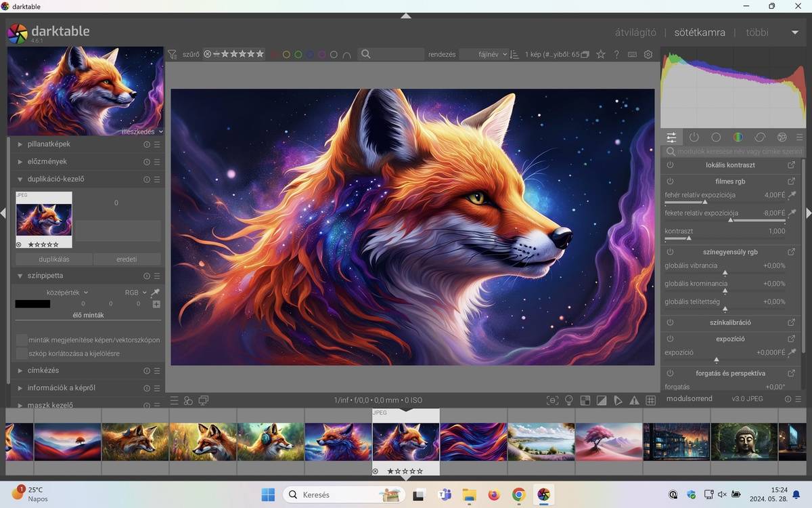
Task: Show active modules tab with power icon
Action: [694, 137]
